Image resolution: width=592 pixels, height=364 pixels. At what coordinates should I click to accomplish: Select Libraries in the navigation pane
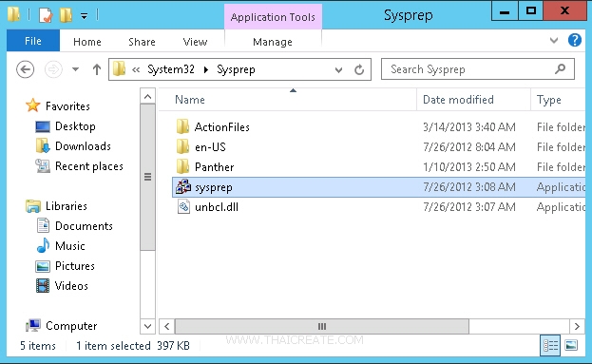tap(67, 206)
